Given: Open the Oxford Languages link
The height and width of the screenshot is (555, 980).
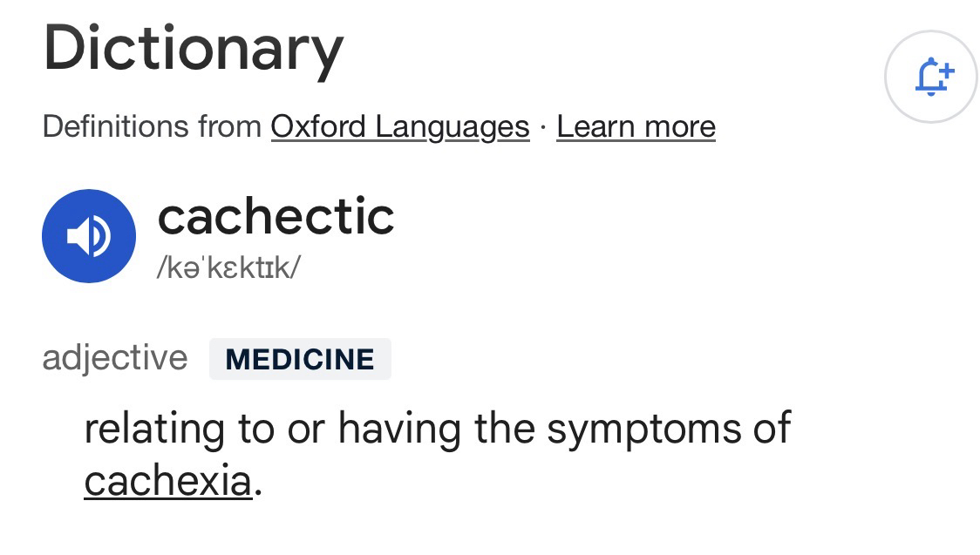Looking at the screenshot, I should [x=400, y=127].
